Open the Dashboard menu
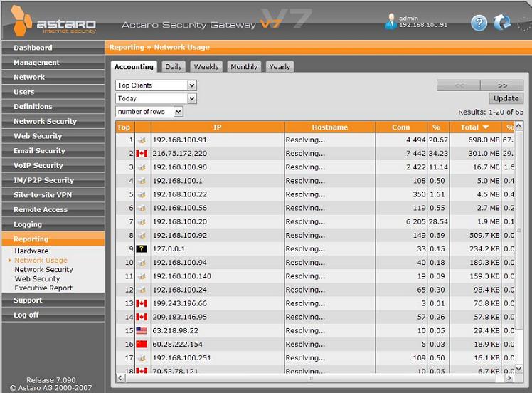 coord(53,48)
